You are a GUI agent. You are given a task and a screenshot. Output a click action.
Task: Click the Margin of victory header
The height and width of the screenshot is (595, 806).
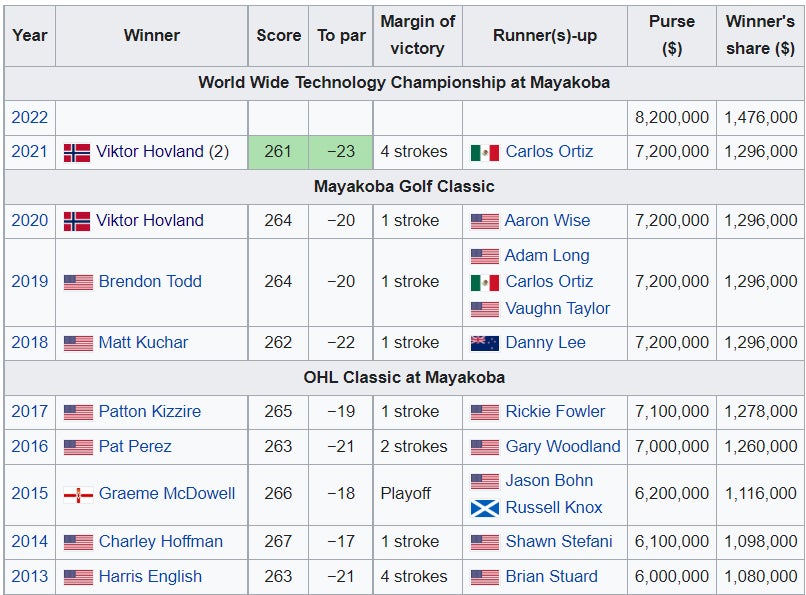coord(417,35)
